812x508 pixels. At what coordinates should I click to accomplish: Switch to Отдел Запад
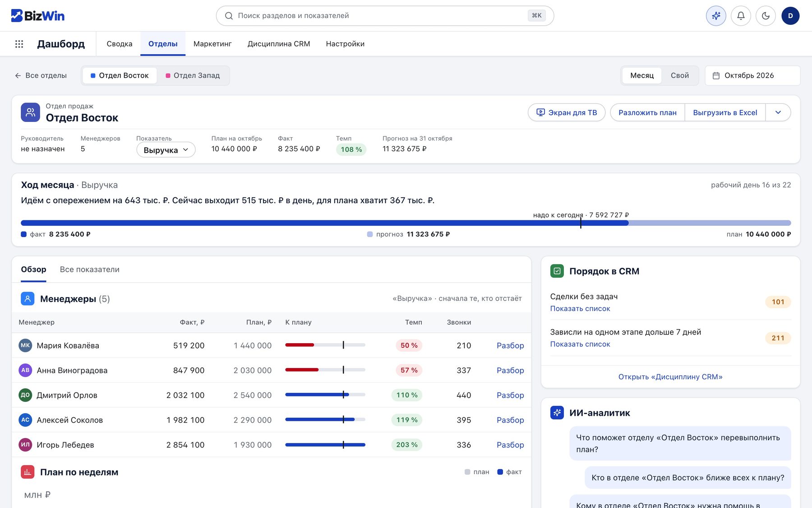click(x=193, y=75)
